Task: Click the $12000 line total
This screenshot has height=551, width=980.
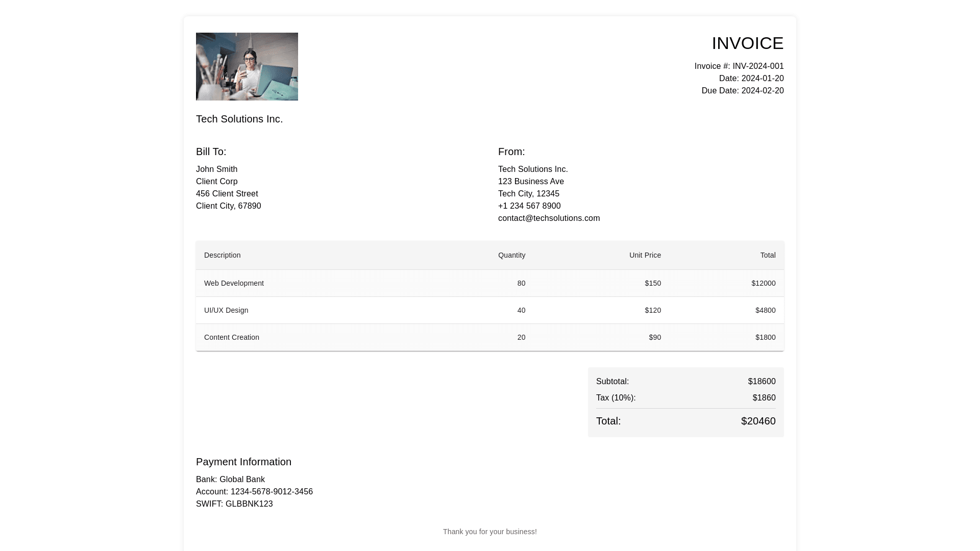Action: [763, 283]
